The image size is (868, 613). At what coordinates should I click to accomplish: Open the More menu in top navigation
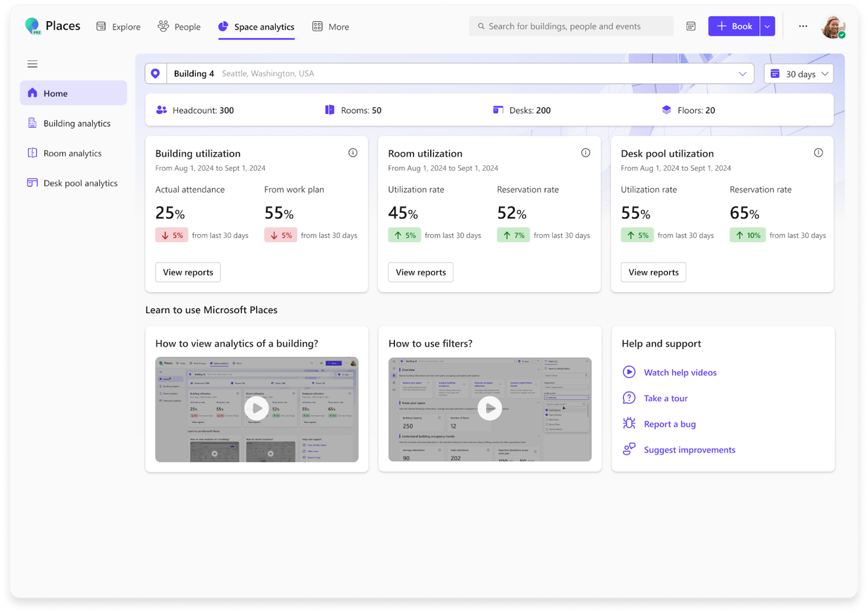(x=331, y=26)
